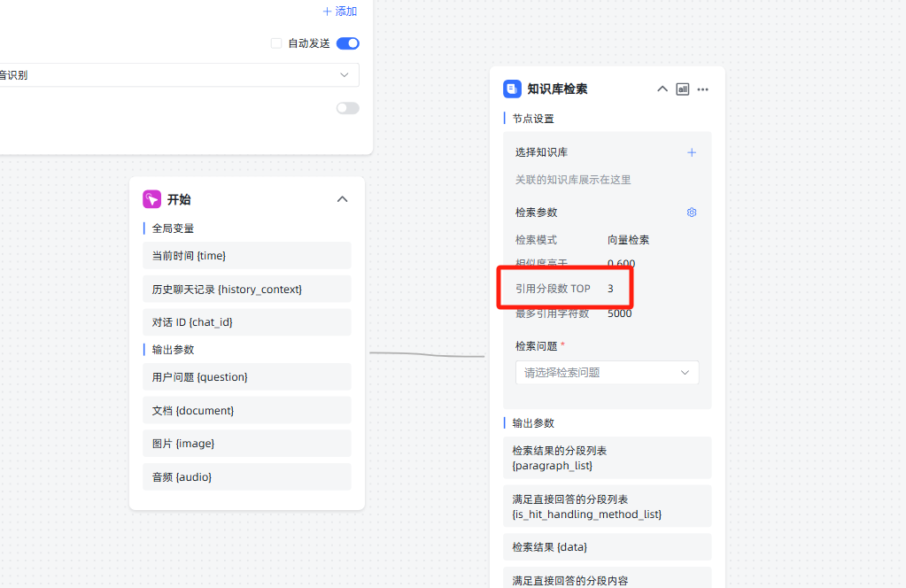Click the 添加 link
Image resolution: width=906 pixels, height=588 pixels.
tap(340, 11)
